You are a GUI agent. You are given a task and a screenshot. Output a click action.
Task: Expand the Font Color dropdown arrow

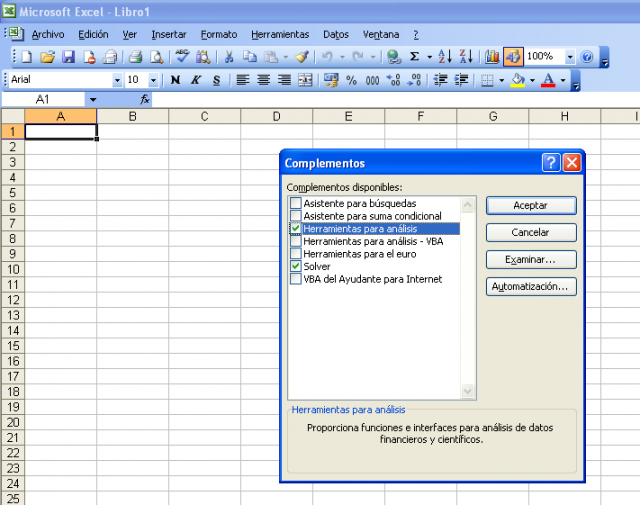[x=563, y=80]
